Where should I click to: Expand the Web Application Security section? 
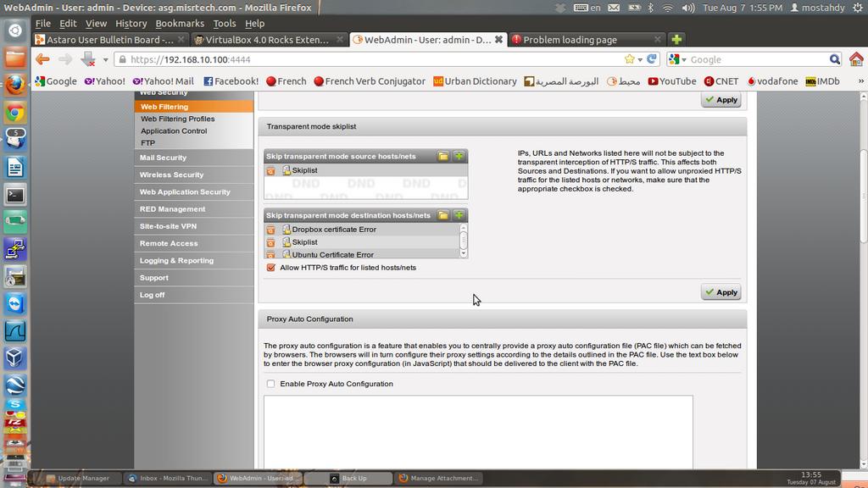tap(194, 192)
